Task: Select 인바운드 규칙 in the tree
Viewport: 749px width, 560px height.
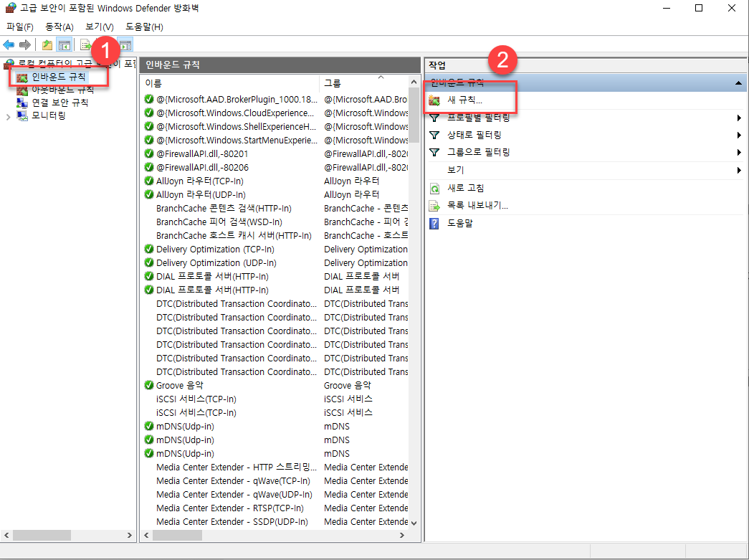Action: tap(59, 77)
